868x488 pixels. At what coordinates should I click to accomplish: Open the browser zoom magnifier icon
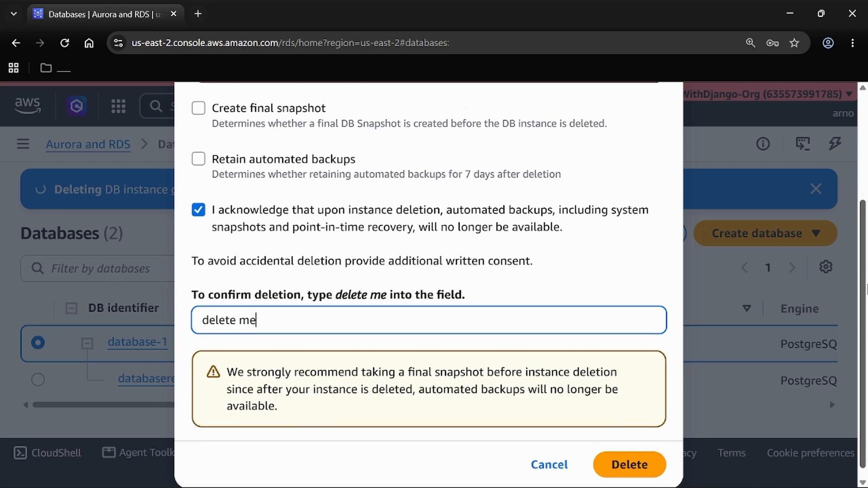point(750,43)
